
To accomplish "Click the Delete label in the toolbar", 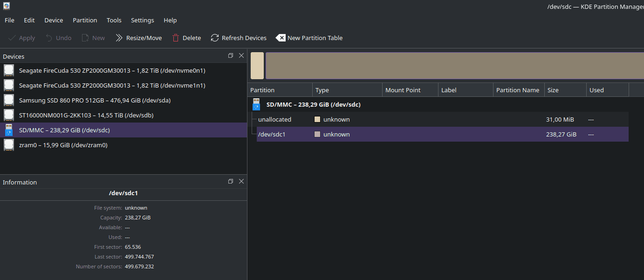I will click(x=192, y=38).
